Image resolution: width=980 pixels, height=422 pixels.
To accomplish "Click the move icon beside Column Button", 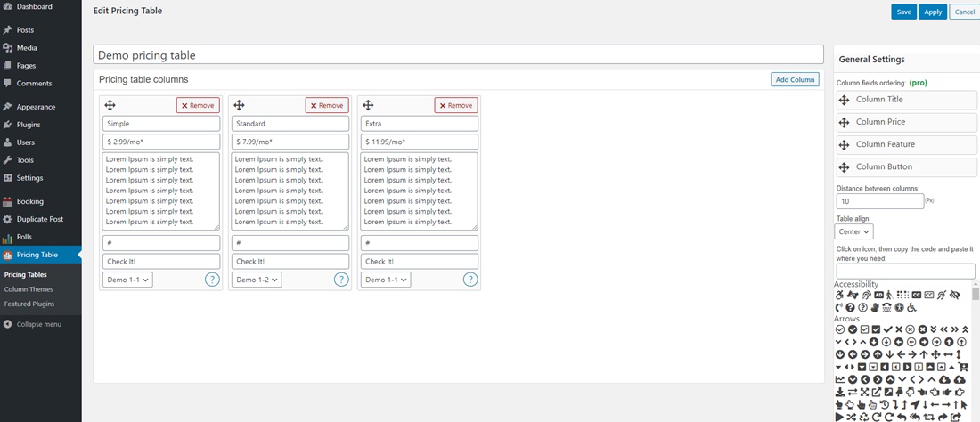I will 844,167.
